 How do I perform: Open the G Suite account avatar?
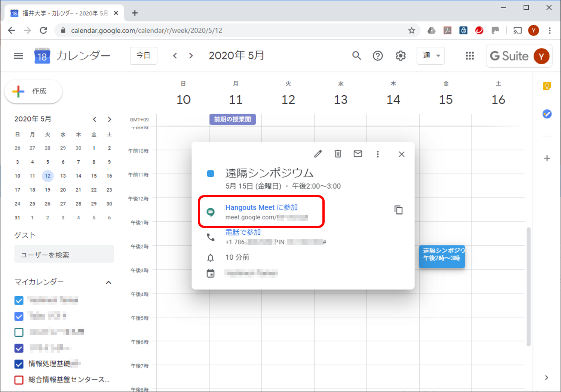[x=541, y=56]
